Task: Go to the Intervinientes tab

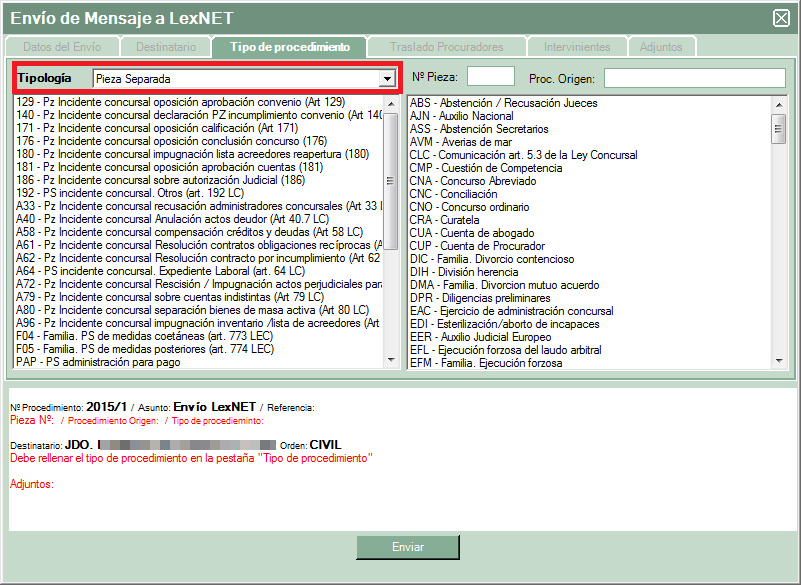Action: click(577, 47)
